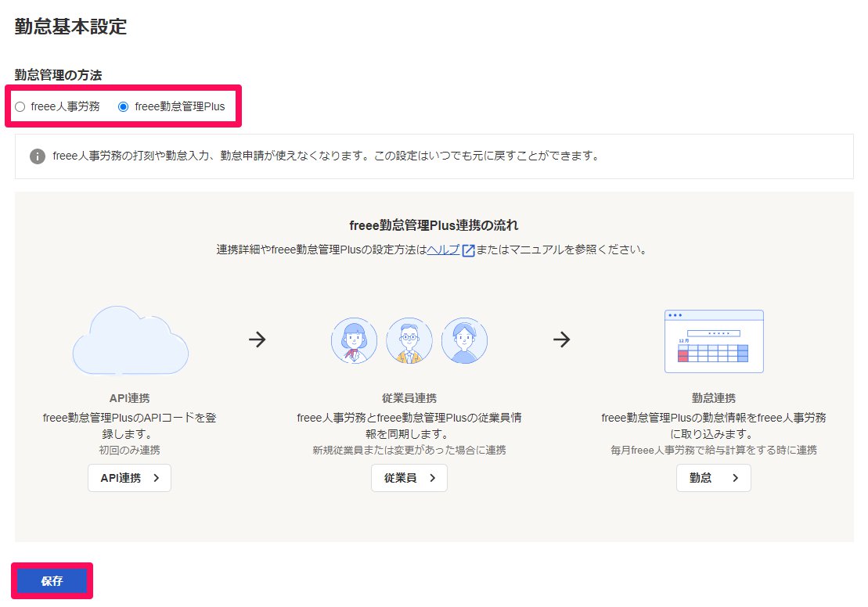Click the external link icon beside ヘルプ
868x607 pixels.
tap(468, 250)
